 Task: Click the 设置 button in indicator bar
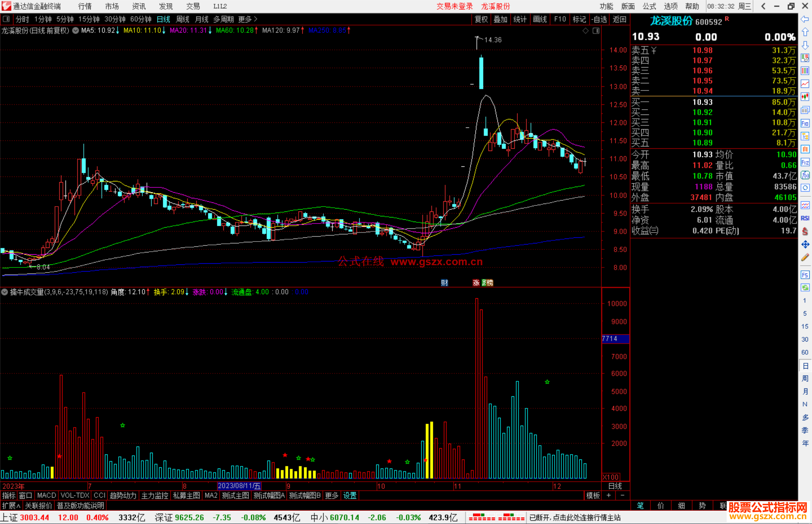pos(350,495)
